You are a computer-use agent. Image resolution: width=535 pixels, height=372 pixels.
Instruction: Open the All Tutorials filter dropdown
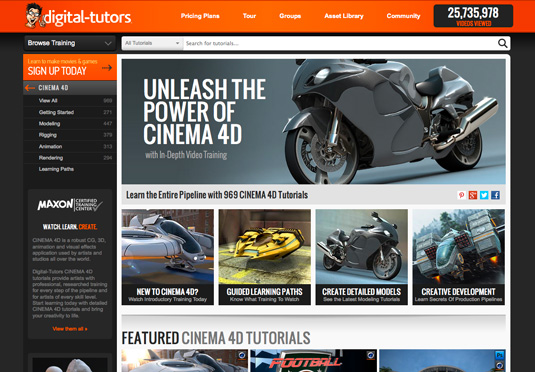tap(152, 43)
